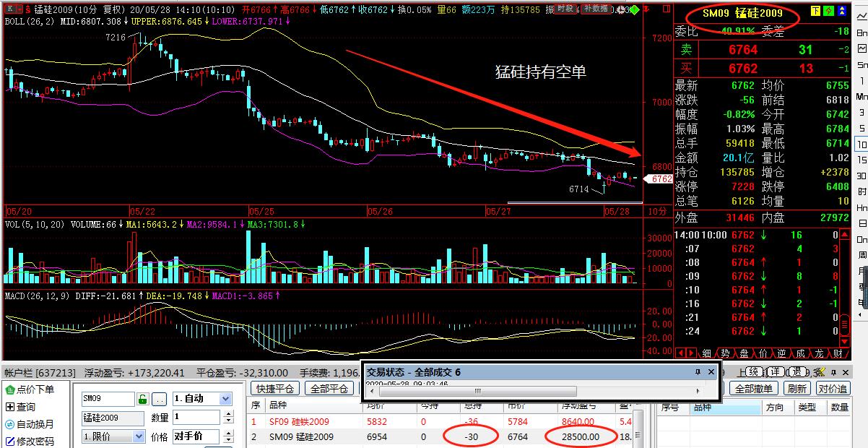Switch to the 盘 tab
868x448 pixels.
[x=744, y=353]
